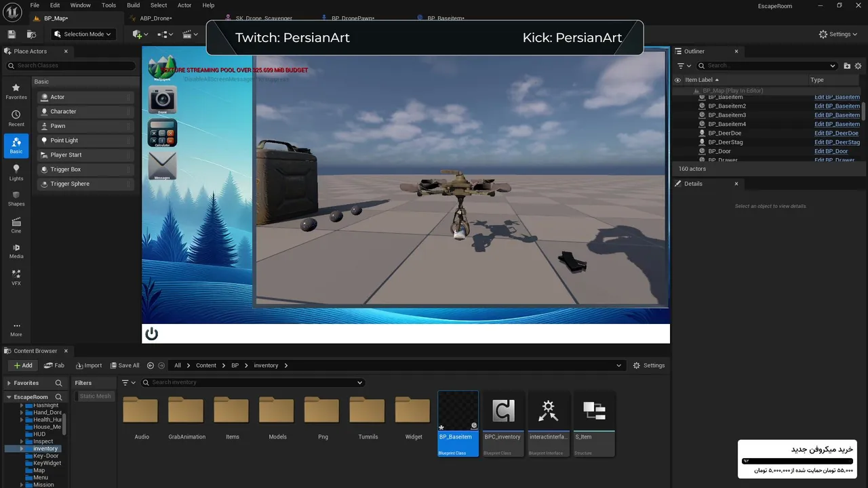Open the Outliner settings gear

tap(859, 66)
